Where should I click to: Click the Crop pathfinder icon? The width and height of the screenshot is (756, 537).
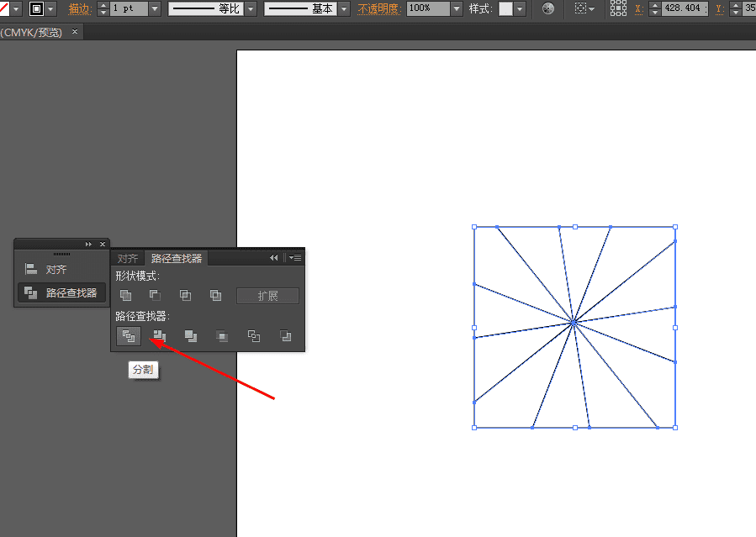(222, 336)
